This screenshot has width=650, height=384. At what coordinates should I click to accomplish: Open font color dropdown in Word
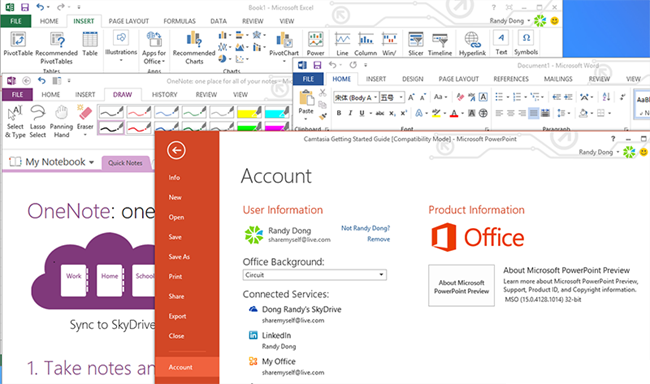point(462,113)
